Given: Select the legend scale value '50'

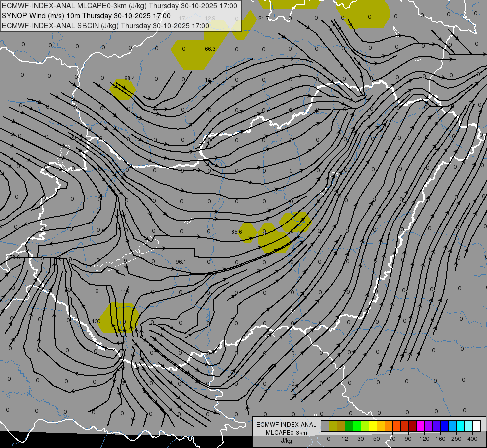Looking at the screenshot, I should (x=377, y=439).
